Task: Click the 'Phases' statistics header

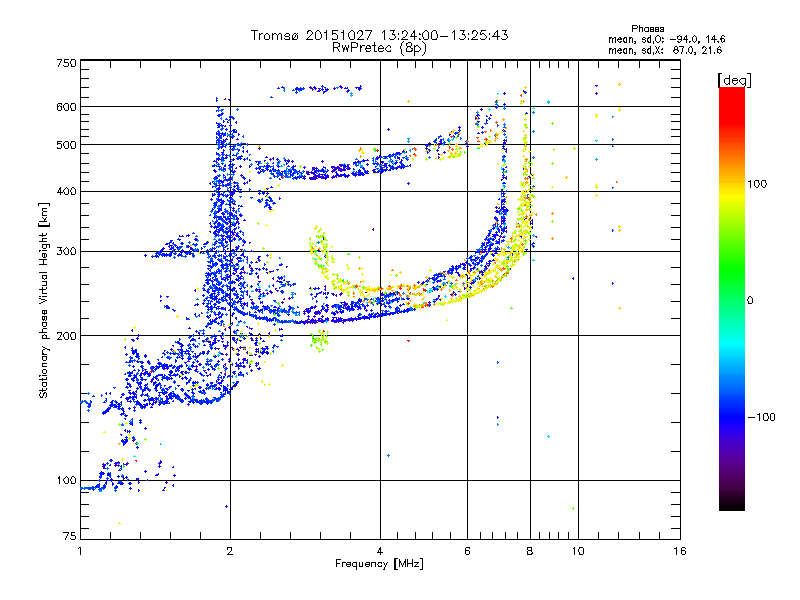Action: (647, 29)
